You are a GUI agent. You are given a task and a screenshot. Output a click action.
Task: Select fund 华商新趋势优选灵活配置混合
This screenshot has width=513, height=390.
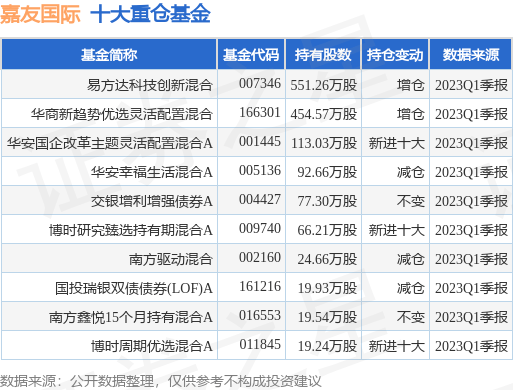click(122, 114)
